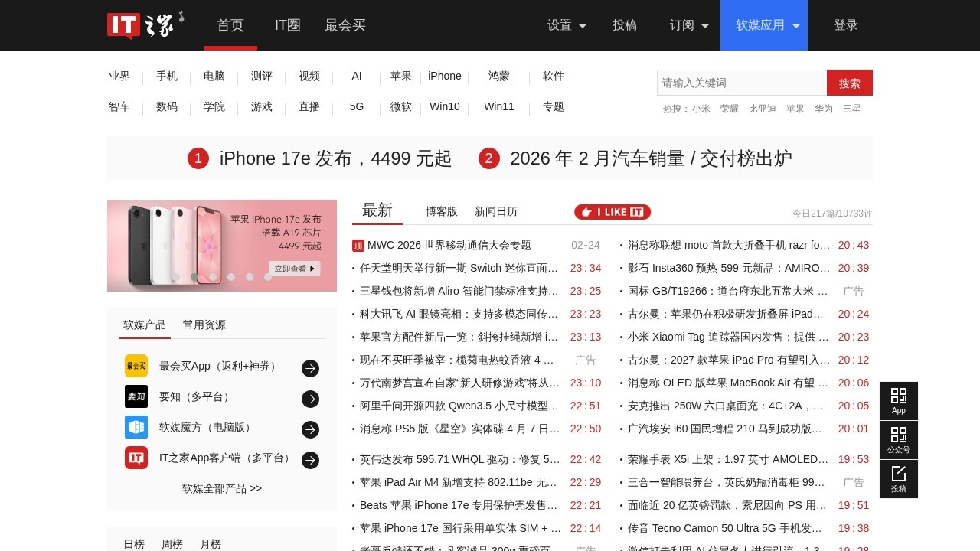Click the keyword search input field
The image size is (980, 551).
pos(741,83)
